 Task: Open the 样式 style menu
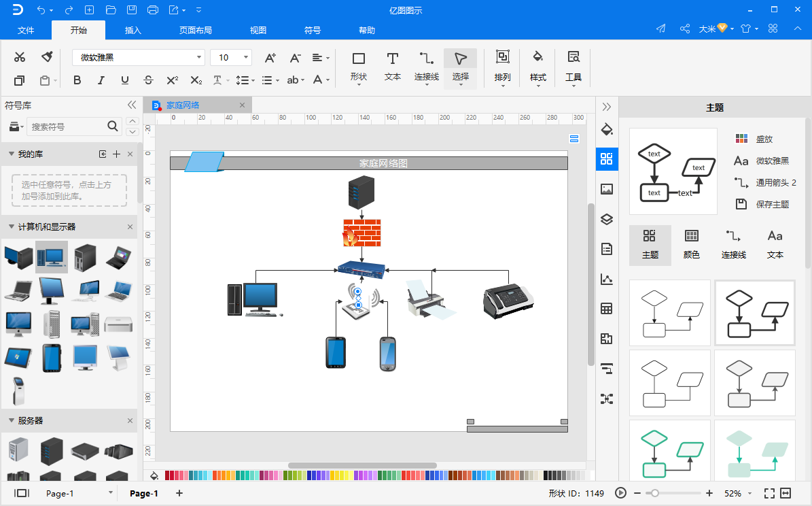click(538, 69)
